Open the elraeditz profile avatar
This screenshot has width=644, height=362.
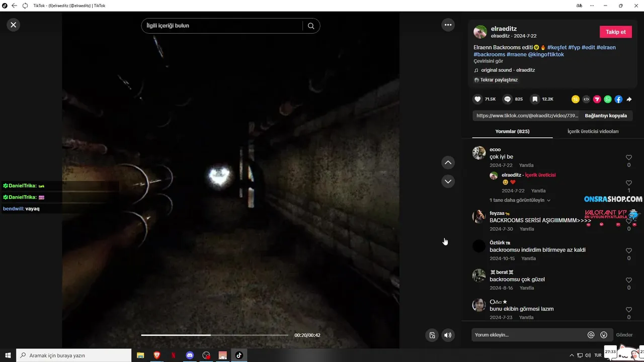480,32
